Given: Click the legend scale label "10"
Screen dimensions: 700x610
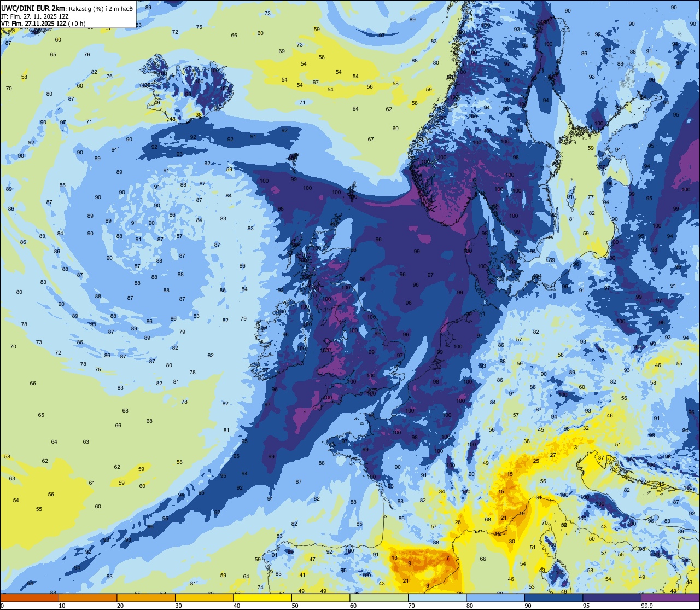Looking at the screenshot, I should (x=62, y=606).
